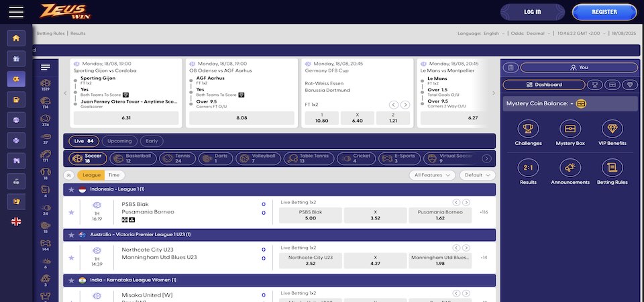The height and width of the screenshot is (302, 644).
Task: Click the small chest tab beside Dashboard
Action: point(612,85)
